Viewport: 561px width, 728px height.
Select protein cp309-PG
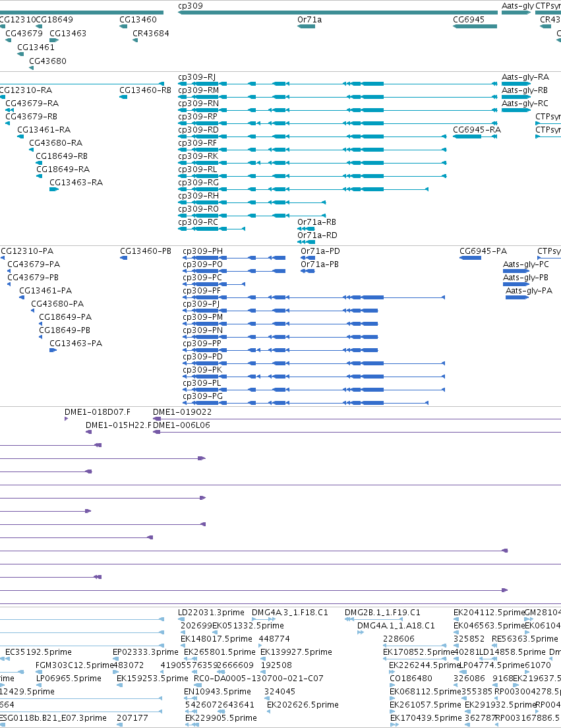tap(203, 396)
